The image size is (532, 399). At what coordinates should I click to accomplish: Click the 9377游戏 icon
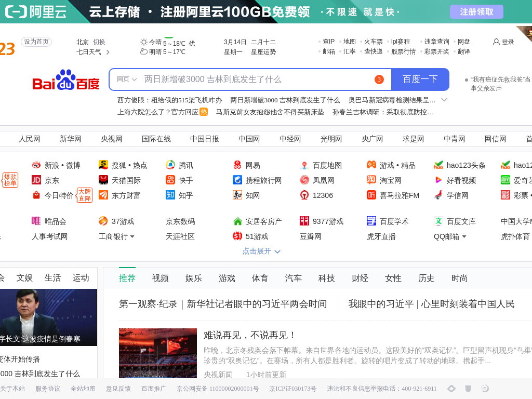[x=304, y=221]
